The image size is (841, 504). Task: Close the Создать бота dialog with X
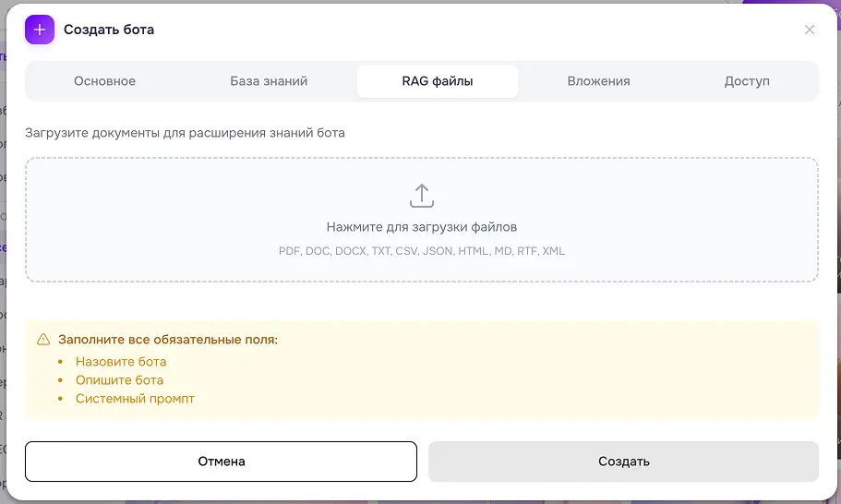click(x=810, y=30)
